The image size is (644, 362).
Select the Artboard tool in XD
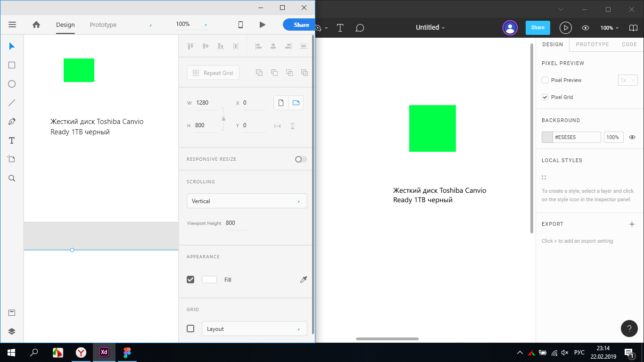pyautogui.click(x=12, y=159)
